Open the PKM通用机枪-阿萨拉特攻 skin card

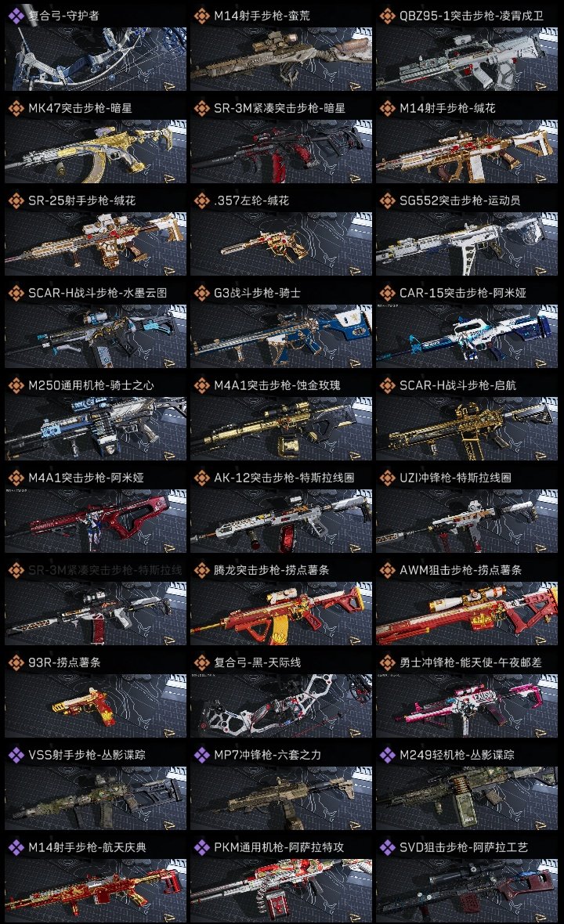[x=281, y=880]
